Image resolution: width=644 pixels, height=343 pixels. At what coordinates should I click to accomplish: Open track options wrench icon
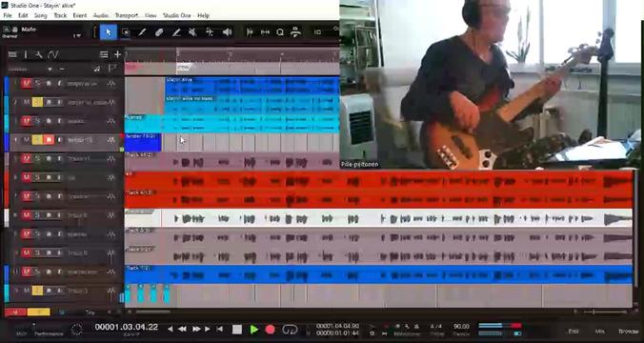pos(39,54)
